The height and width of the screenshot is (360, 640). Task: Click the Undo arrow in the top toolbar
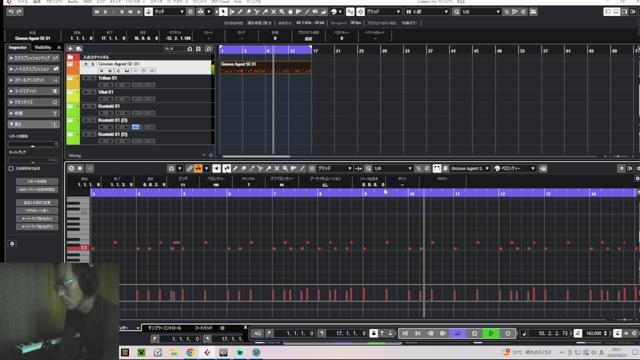(11, 12)
